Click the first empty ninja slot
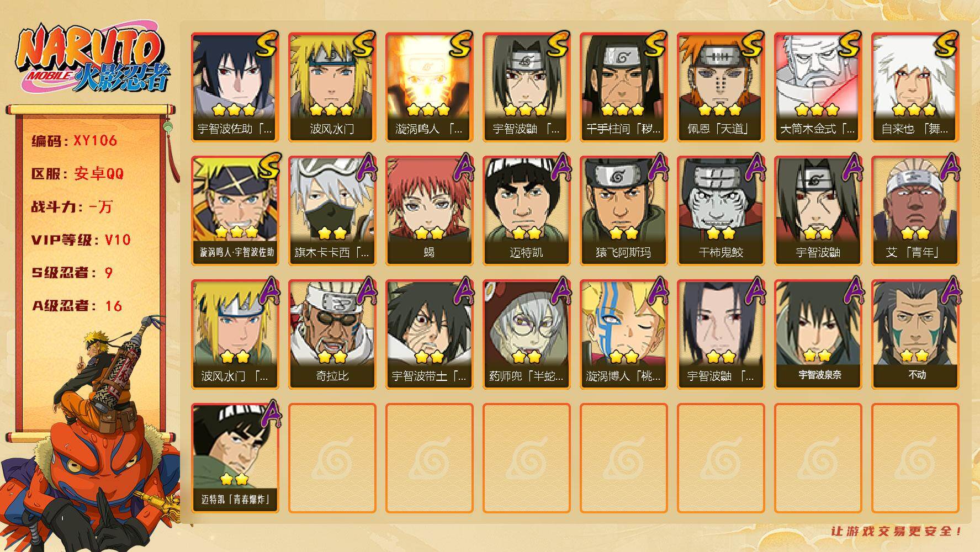 pyautogui.click(x=332, y=458)
